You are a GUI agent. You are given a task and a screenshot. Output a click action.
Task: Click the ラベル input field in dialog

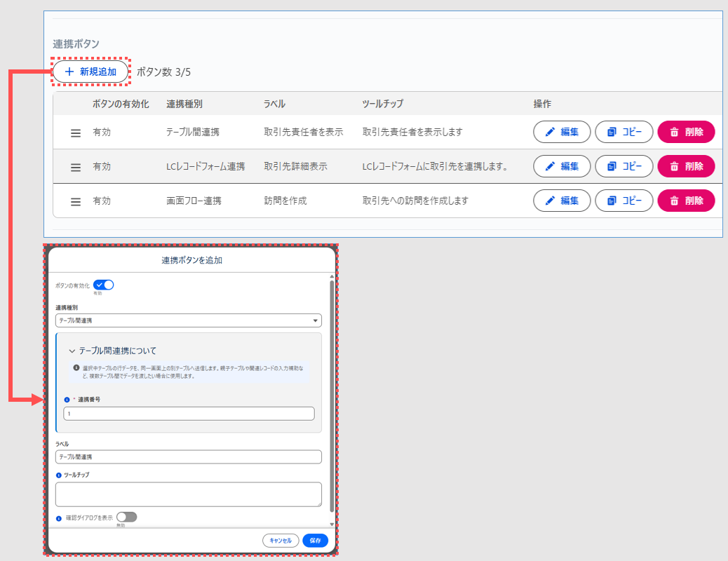(189, 457)
